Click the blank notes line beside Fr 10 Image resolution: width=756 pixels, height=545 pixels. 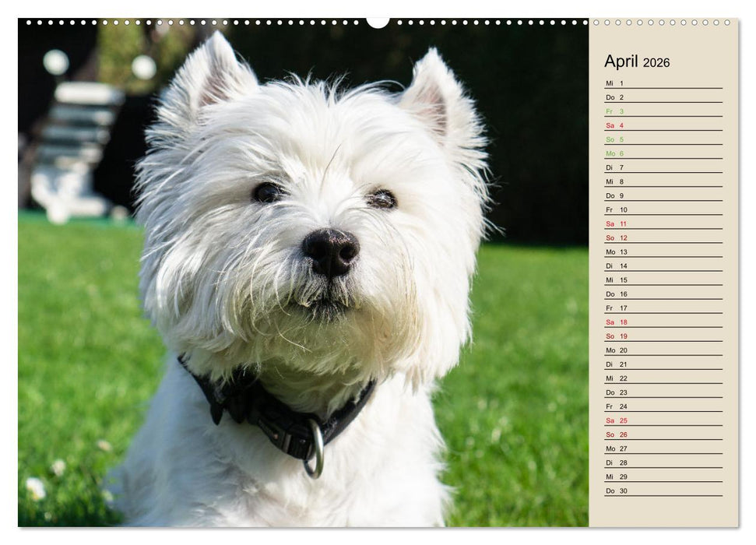(x=677, y=210)
